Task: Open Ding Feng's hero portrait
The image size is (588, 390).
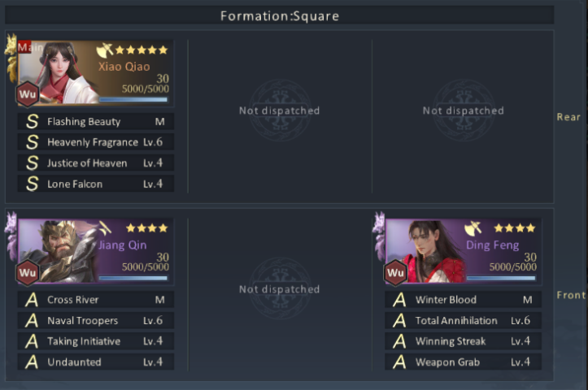Action: [x=425, y=250]
